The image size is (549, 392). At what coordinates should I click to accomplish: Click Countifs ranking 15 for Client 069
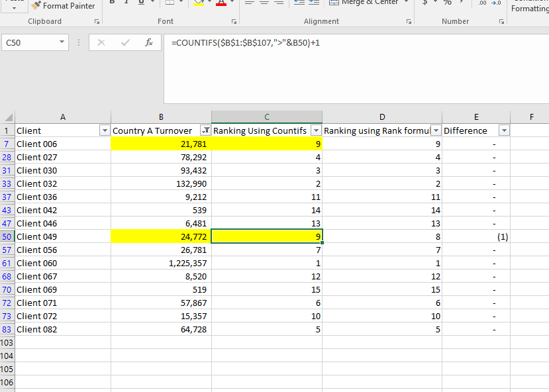(x=267, y=290)
